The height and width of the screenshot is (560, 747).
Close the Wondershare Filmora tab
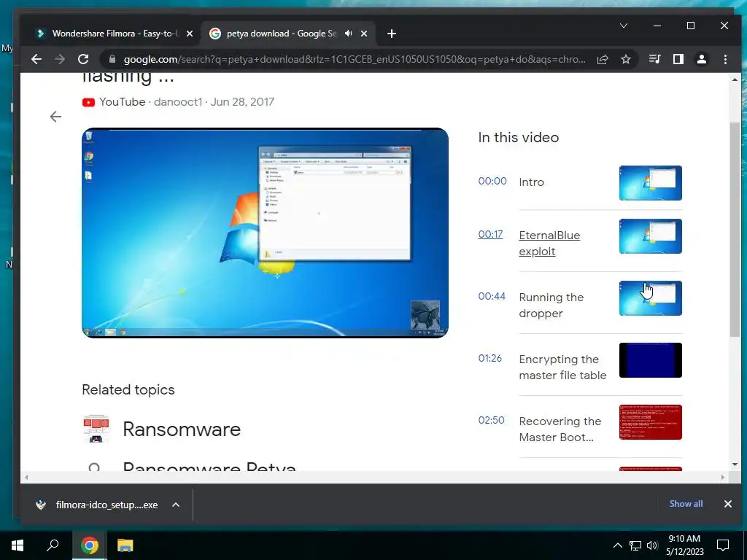point(190,34)
